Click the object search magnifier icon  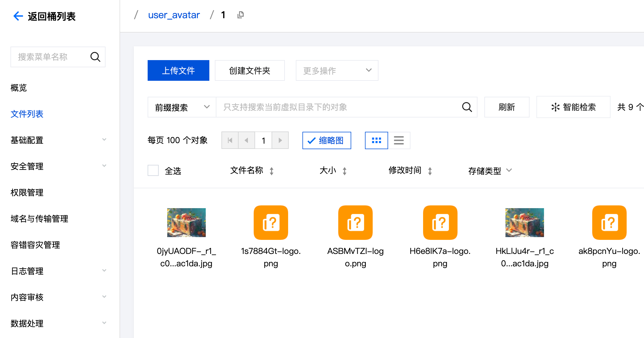[x=467, y=107]
